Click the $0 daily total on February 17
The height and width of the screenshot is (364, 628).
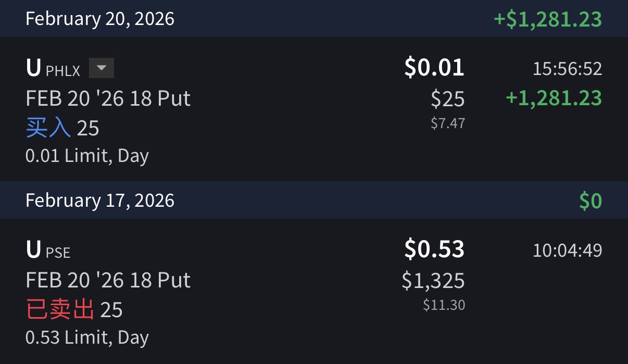591,201
